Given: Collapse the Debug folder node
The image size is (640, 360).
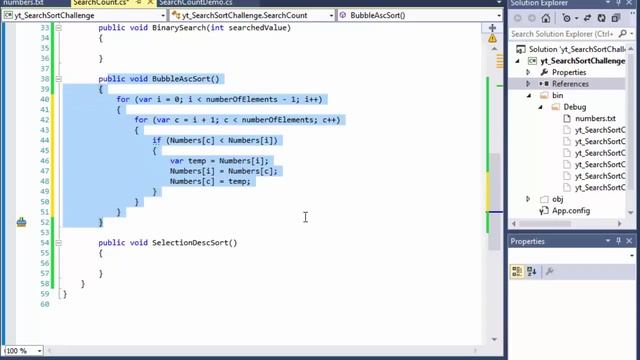Looking at the screenshot, I should pyautogui.click(x=540, y=107).
